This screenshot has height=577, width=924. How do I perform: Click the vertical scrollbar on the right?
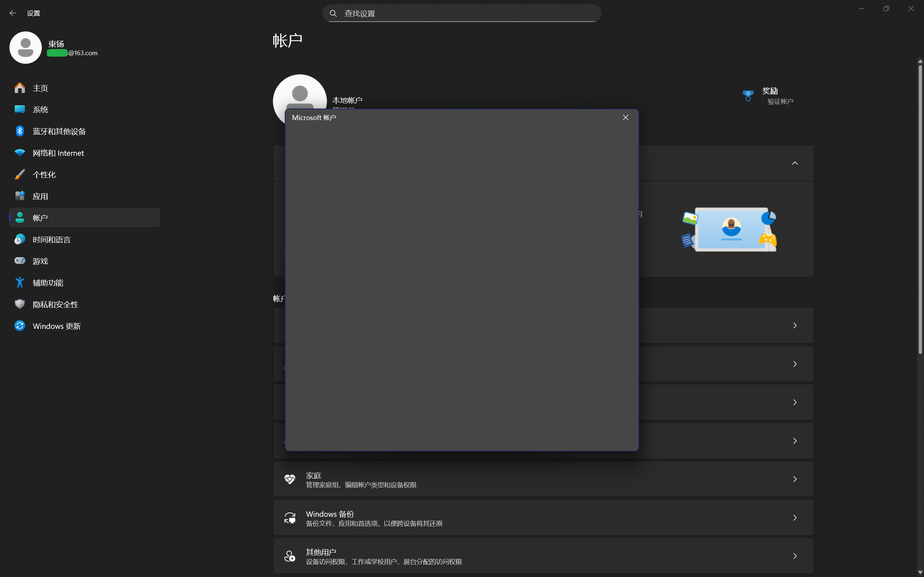point(920,210)
